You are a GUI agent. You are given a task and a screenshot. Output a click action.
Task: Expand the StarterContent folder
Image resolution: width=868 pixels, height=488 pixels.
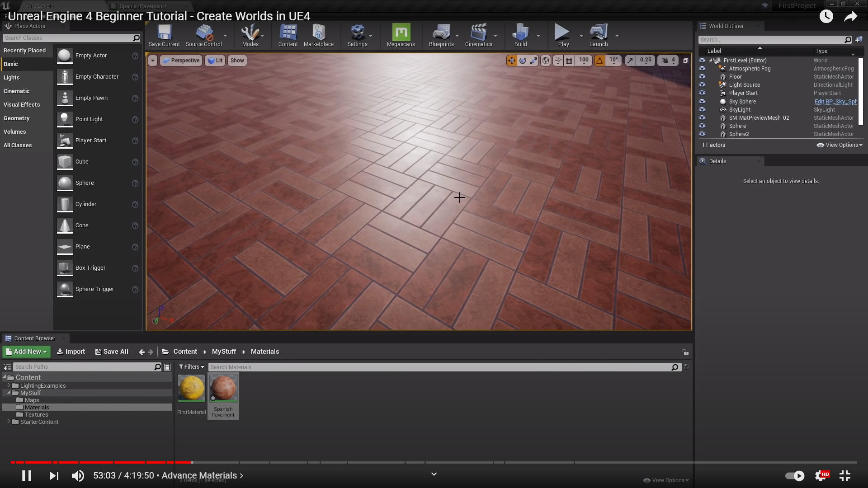[9, 422]
